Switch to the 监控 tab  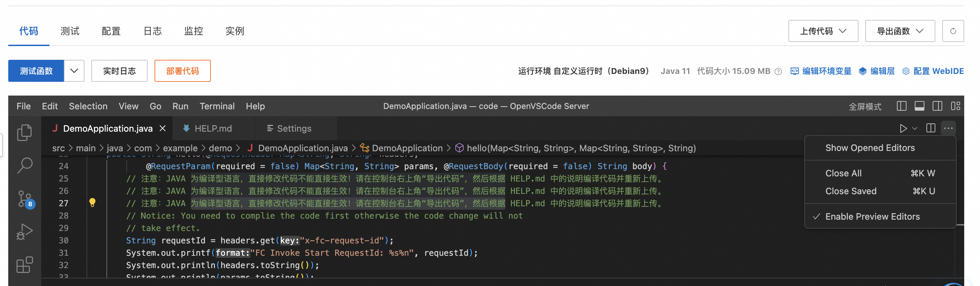(x=194, y=31)
